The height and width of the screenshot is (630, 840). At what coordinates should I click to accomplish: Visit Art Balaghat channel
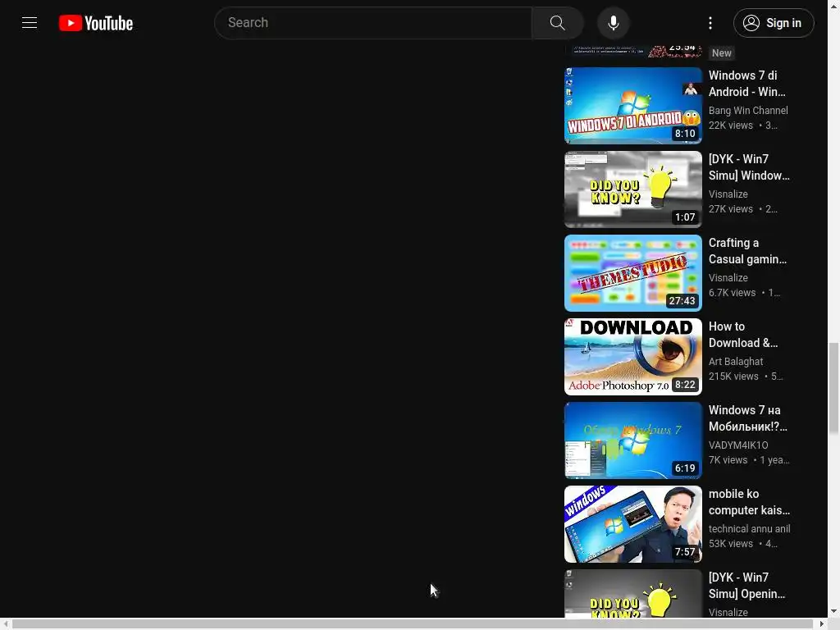736,361
